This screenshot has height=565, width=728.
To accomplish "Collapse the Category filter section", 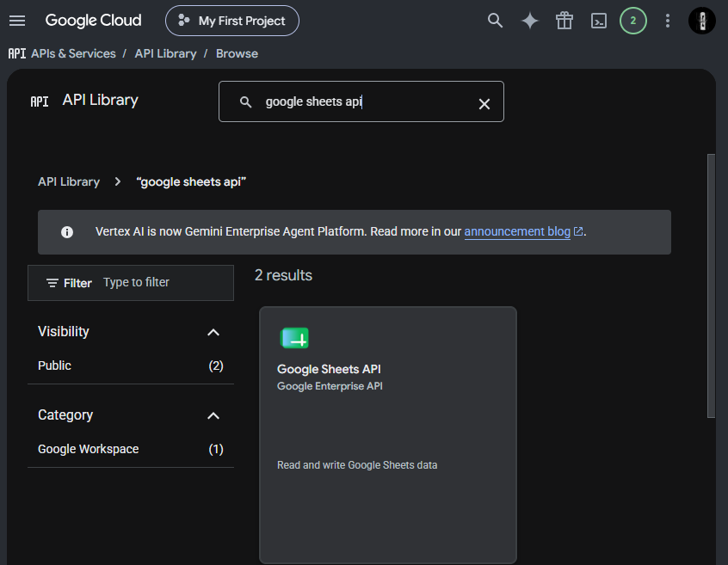I will [x=213, y=415].
